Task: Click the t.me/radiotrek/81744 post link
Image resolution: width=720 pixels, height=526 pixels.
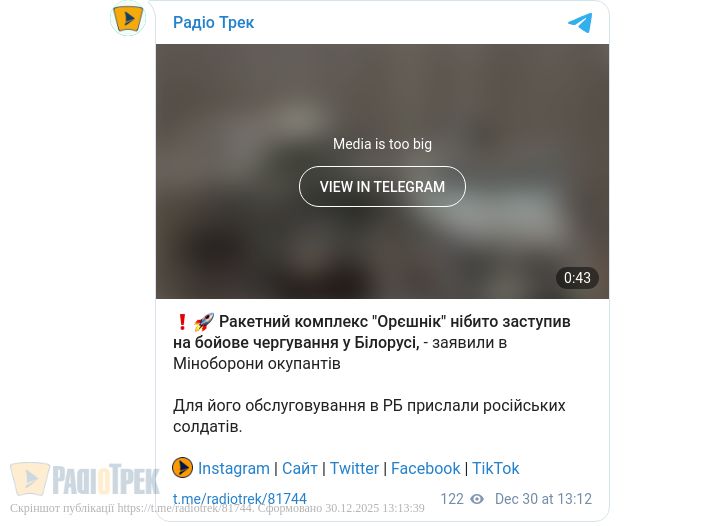Action: point(240,498)
